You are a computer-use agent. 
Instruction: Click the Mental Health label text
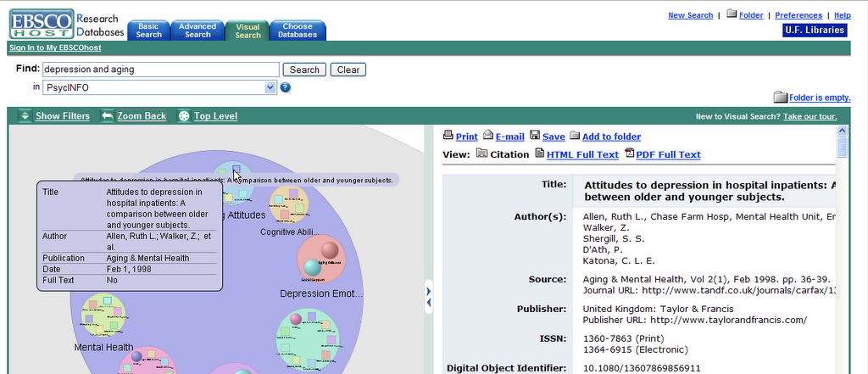pos(103,348)
